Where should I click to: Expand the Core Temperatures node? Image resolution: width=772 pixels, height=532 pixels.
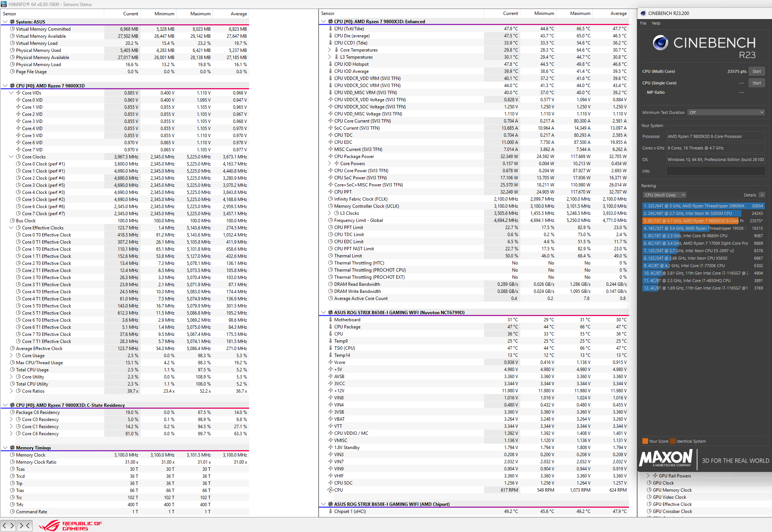(329, 50)
